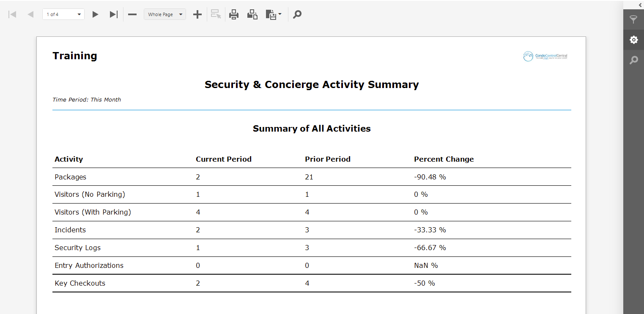Navigate to the last page of the report
The image size is (644, 314).
click(113, 14)
